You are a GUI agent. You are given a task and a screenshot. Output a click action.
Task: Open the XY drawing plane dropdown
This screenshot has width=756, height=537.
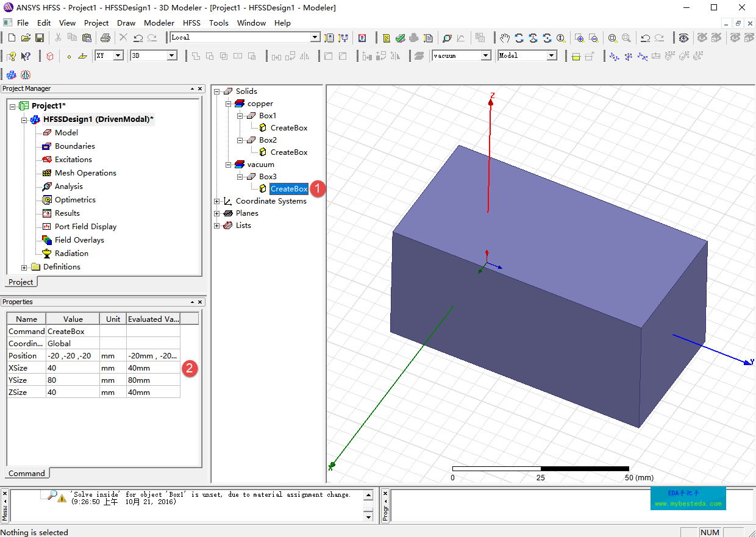[118, 55]
